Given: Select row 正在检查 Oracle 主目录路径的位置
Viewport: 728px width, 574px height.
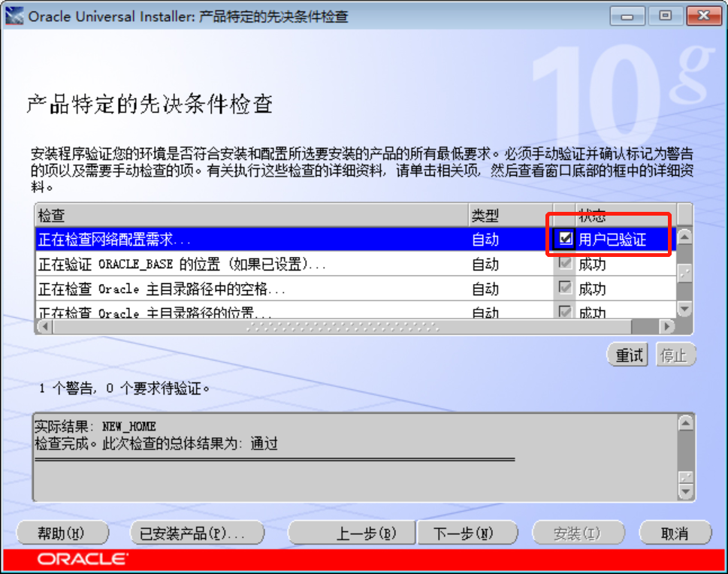Looking at the screenshot, I should coord(355,310).
